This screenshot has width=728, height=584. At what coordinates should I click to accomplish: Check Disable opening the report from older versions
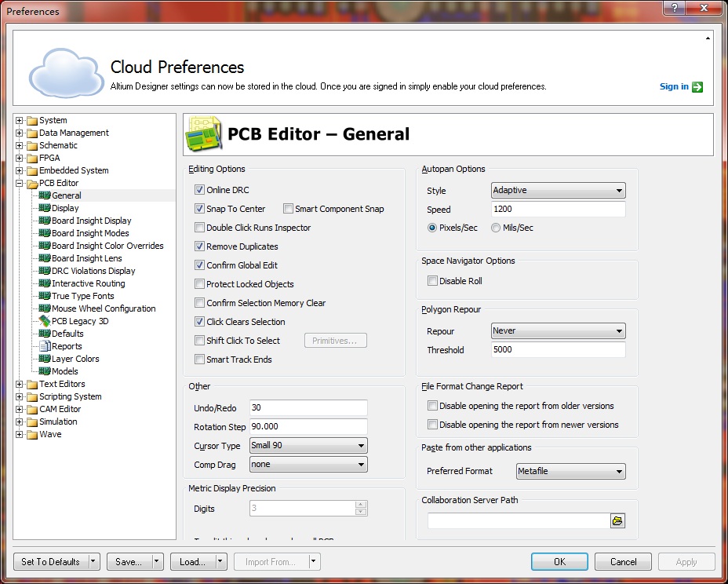pyautogui.click(x=433, y=406)
